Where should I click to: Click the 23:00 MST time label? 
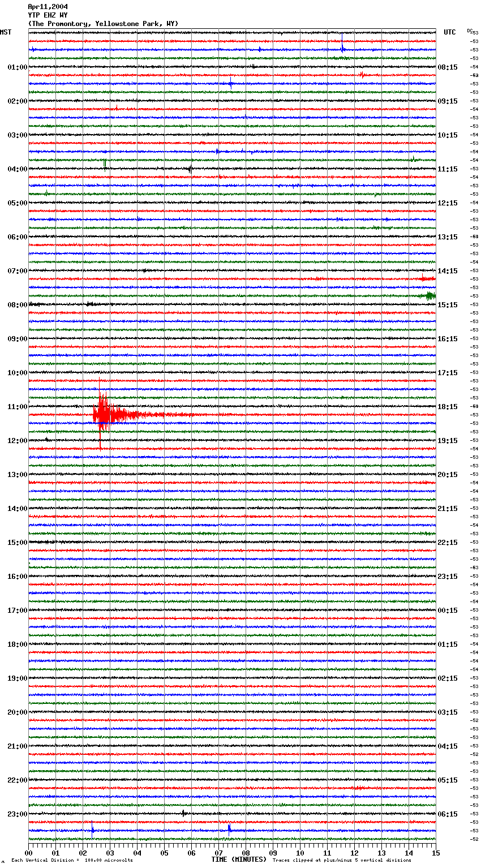tap(18, 814)
